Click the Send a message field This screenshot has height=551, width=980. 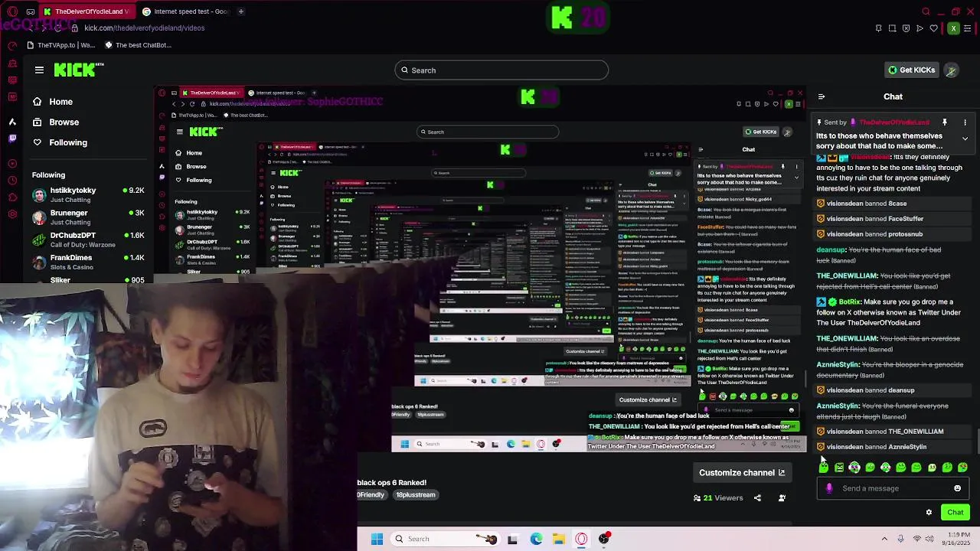(x=893, y=488)
